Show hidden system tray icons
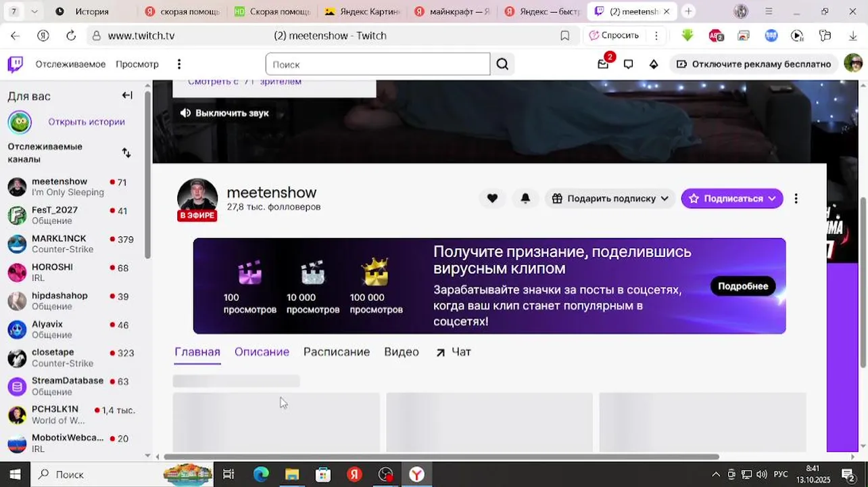The height and width of the screenshot is (487, 868). (x=716, y=474)
